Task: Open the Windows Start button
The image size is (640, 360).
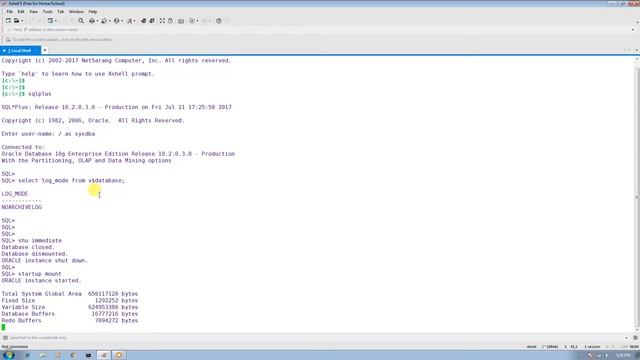Action: click(x=8, y=355)
